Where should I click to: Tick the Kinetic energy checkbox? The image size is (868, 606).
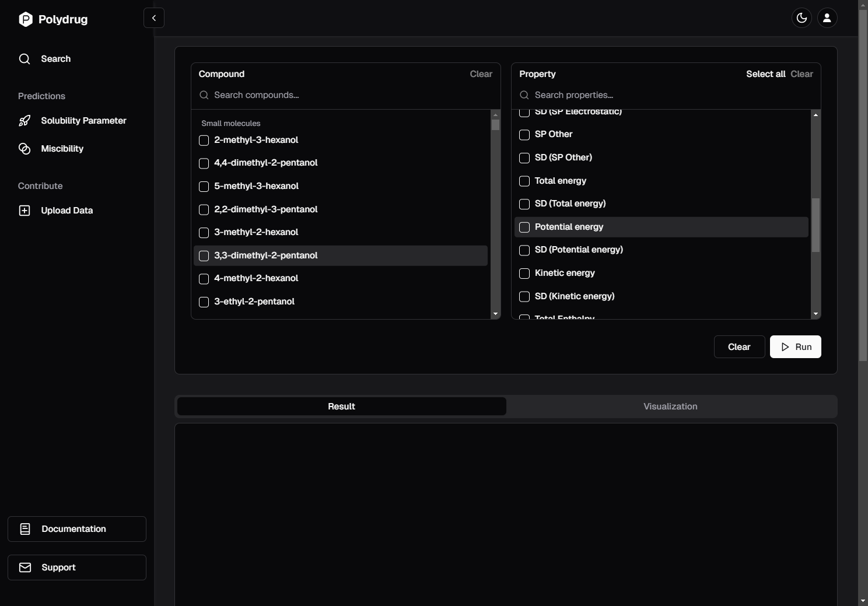(524, 274)
